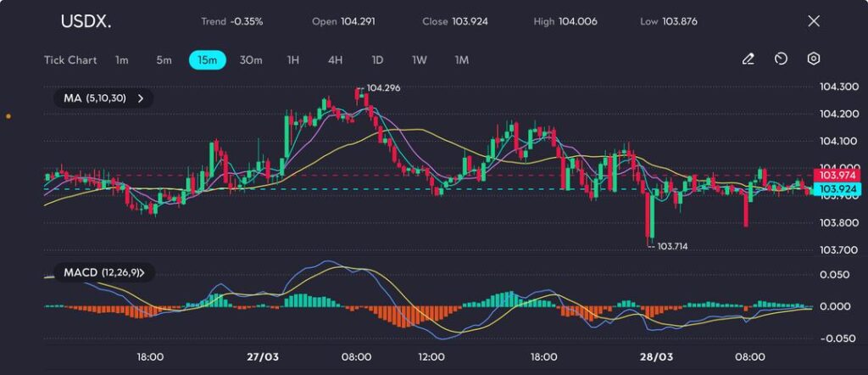
Task: Switch to the 30m timeframe
Action: point(251,60)
